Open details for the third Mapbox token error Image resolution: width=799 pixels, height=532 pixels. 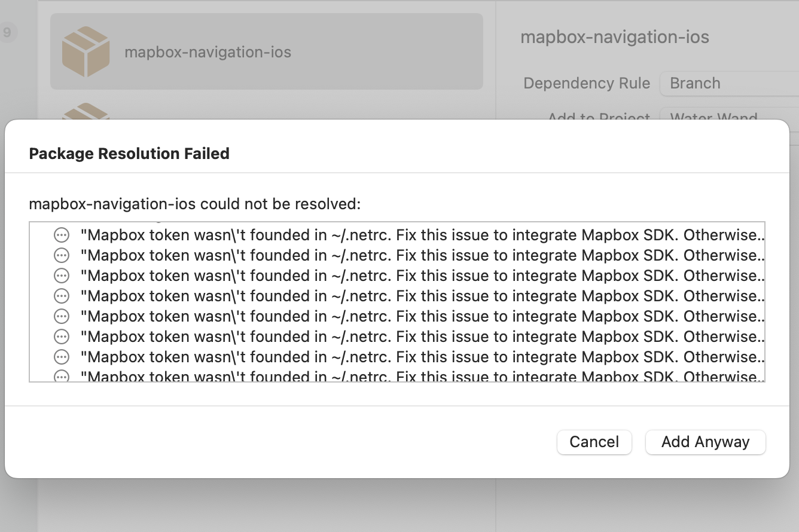coord(62,276)
